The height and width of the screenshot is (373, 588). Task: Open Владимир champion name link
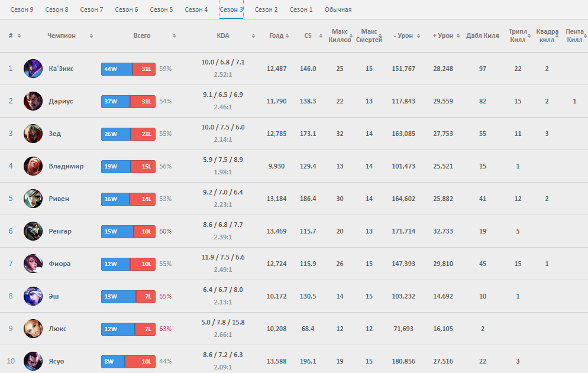coord(66,166)
